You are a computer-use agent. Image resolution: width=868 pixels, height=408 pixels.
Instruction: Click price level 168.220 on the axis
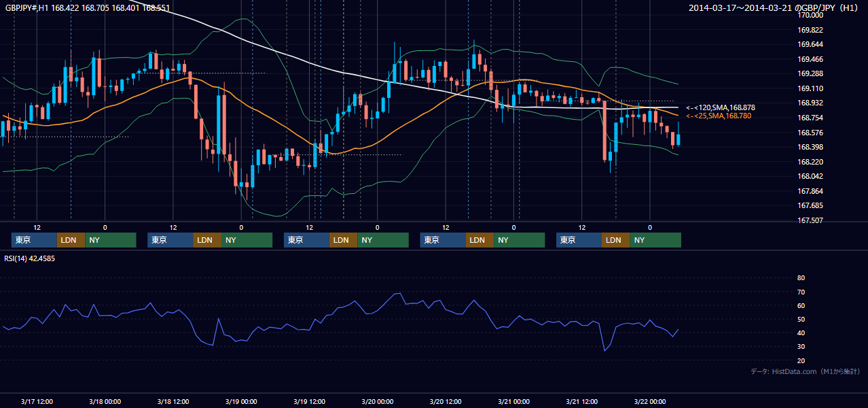[810, 162]
